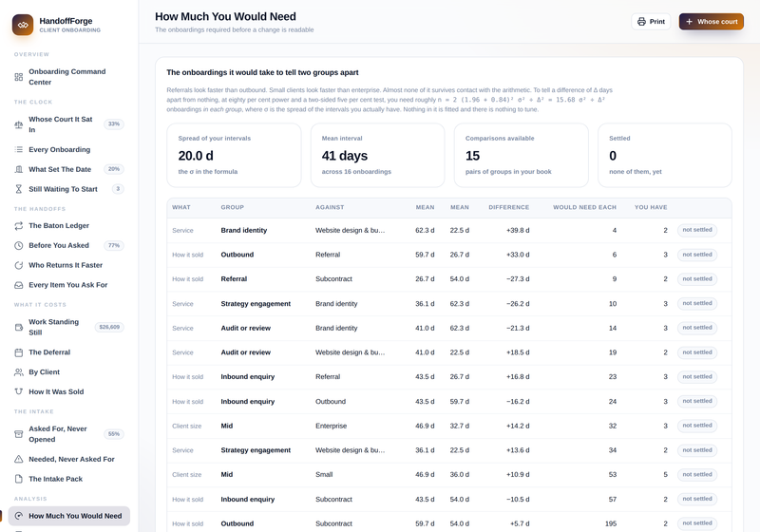The height and width of the screenshot is (532, 760).
Task: Navigate to Who Returns It Faster
Action: [68, 265]
